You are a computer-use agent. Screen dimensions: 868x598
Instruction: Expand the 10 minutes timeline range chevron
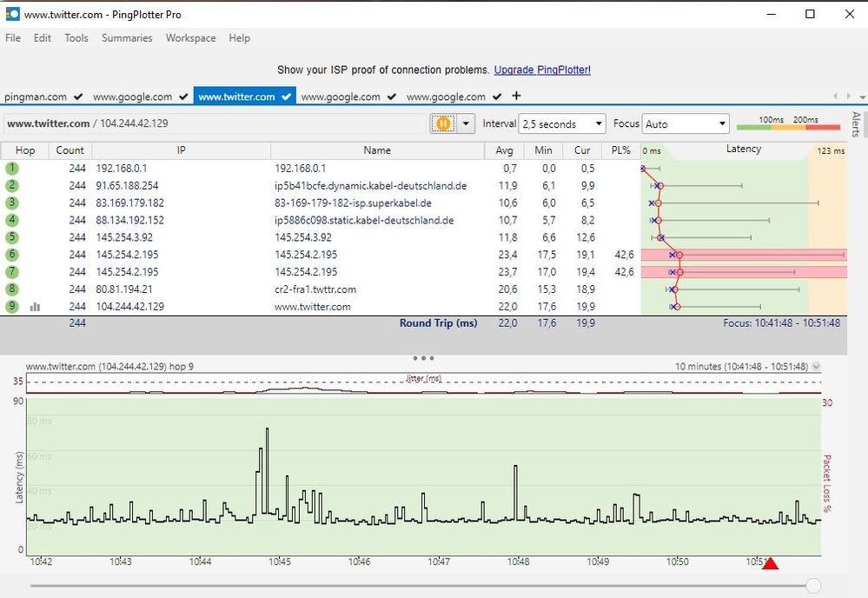816,367
